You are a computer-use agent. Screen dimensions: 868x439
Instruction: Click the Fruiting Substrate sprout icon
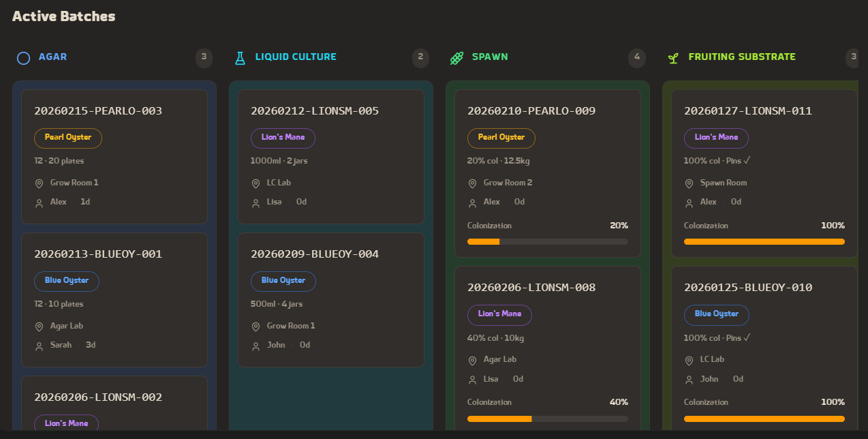(x=673, y=58)
